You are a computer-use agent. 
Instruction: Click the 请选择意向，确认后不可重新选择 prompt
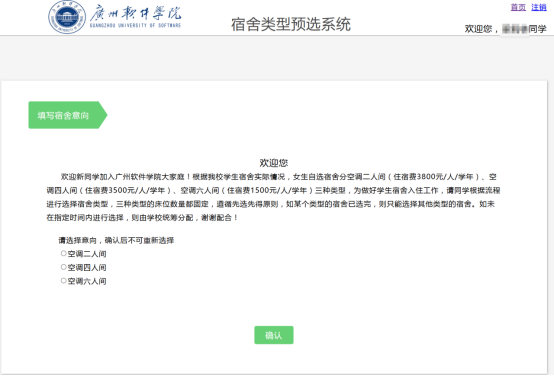click(116, 241)
